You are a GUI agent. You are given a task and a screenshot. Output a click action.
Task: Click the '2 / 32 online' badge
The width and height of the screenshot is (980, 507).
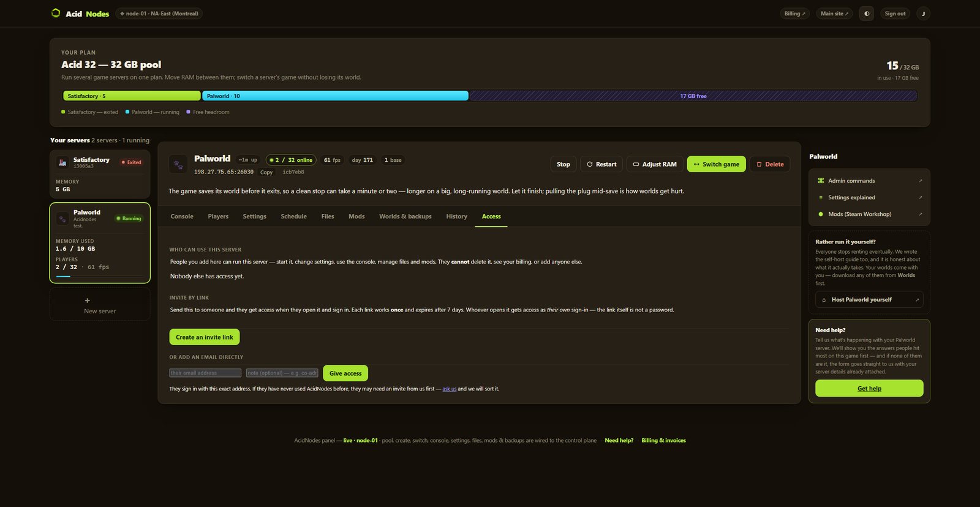point(291,160)
